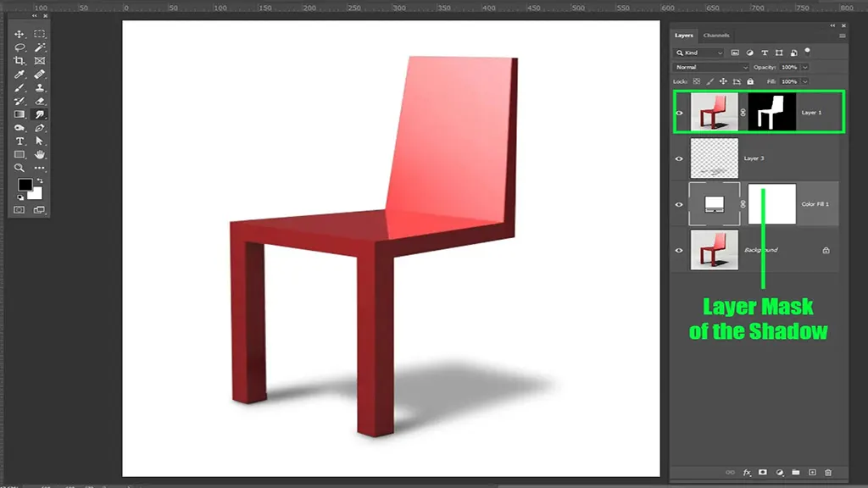Select the Lasso tool

(19, 47)
